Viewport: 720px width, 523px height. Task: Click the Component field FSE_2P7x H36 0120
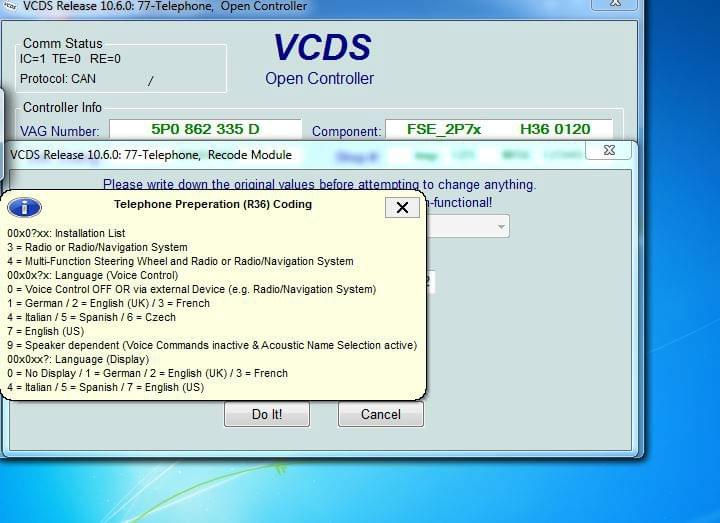pos(499,129)
